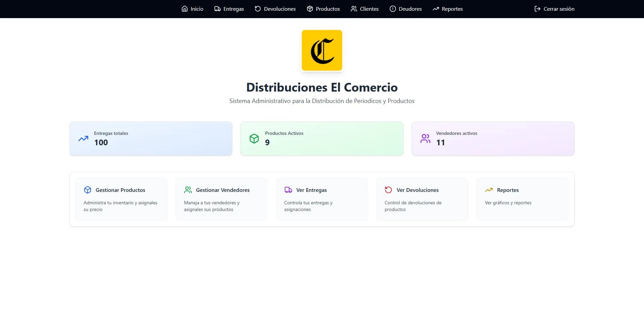644x317 pixels.
Task: Open the Gestionar Vendedores title link
Action: click(x=223, y=190)
